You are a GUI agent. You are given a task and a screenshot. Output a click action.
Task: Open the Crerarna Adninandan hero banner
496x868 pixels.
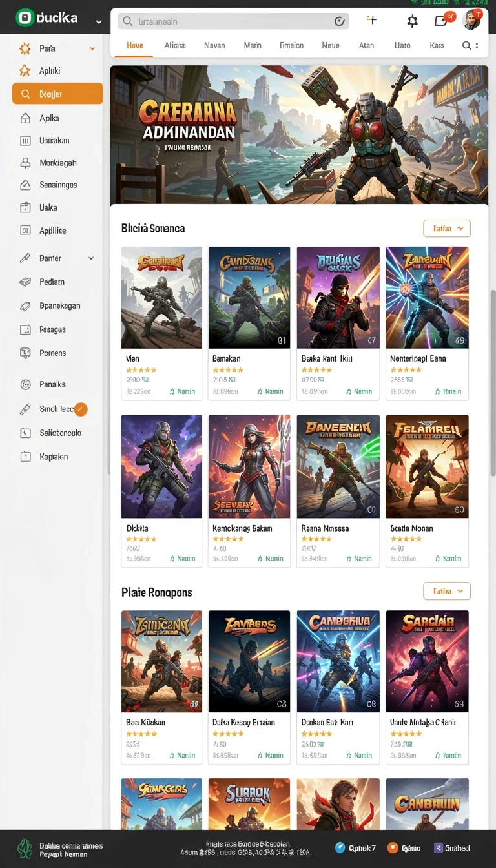tap(299, 135)
